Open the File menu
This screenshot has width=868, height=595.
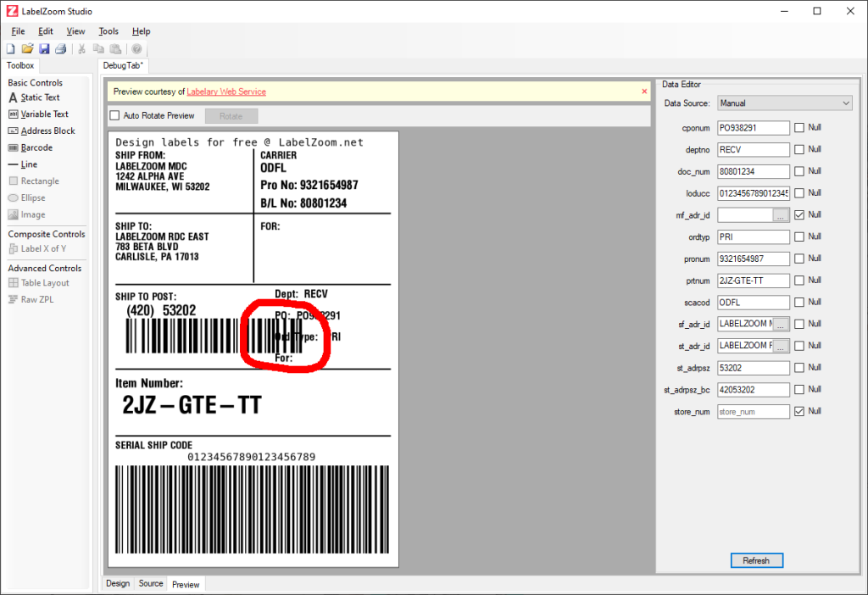[x=18, y=31]
